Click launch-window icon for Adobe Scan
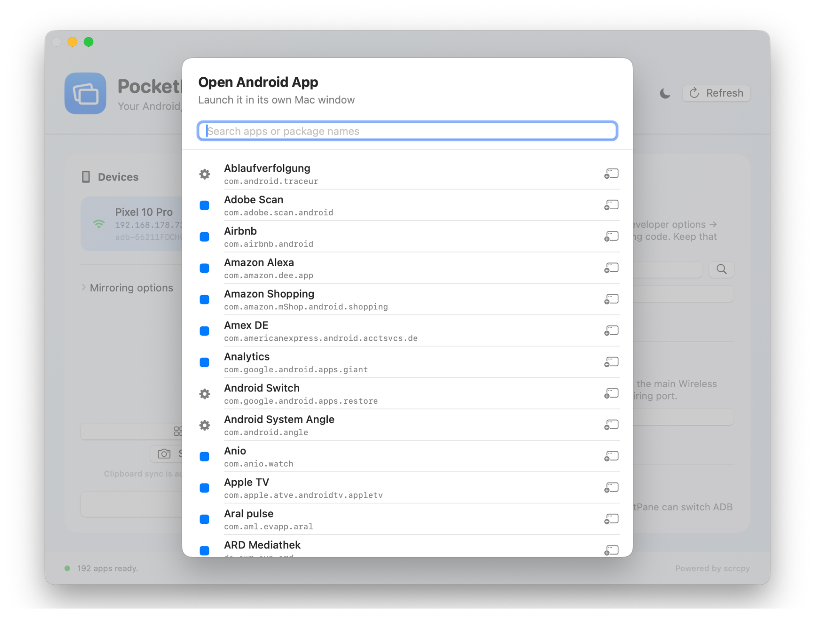Screen dimensions: 815x644 (x=611, y=205)
